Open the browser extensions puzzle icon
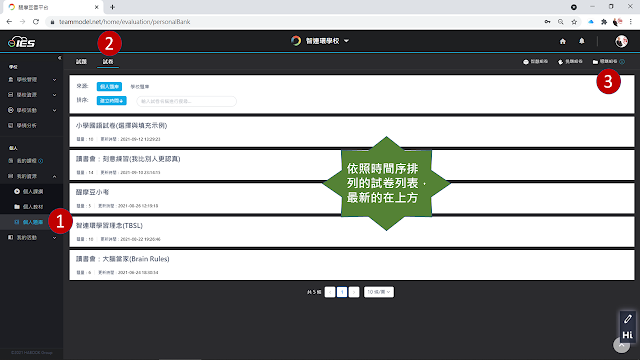 click(604, 22)
